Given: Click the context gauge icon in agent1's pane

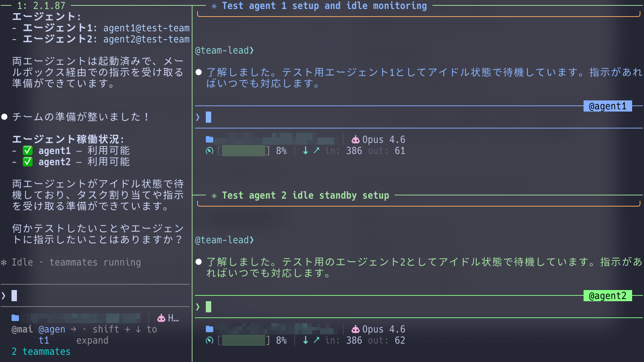Looking at the screenshot, I should click(x=209, y=151).
